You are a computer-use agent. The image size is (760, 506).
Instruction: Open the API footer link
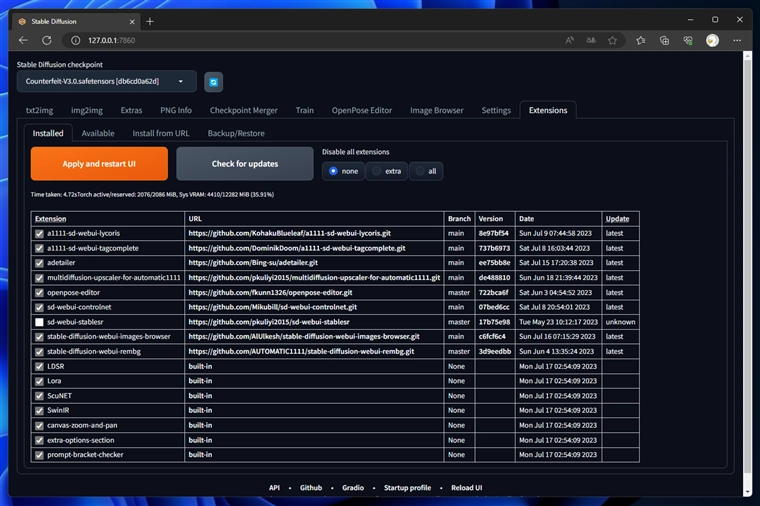tap(274, 488)
